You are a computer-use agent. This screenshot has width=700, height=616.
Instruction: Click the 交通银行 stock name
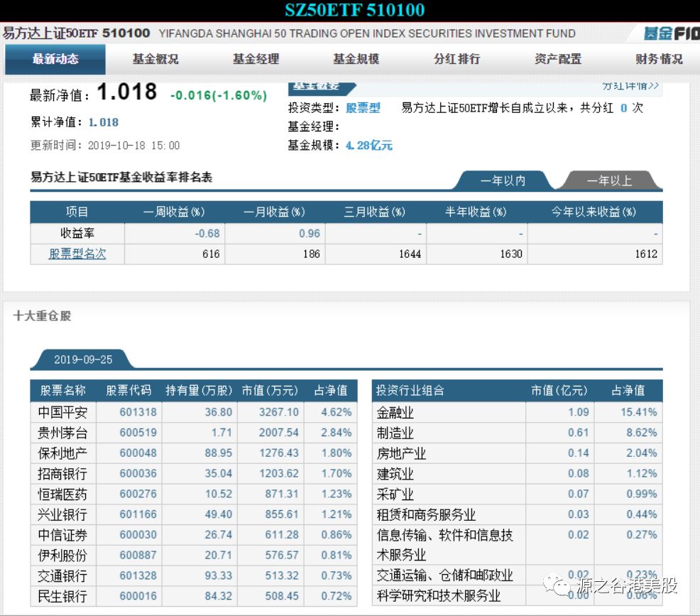click(x=62, y=576)
